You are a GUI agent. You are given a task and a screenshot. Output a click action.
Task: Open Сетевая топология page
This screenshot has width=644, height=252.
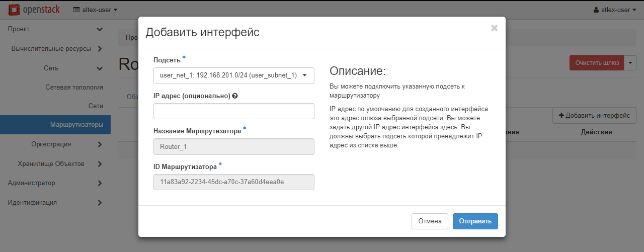click(x=74, y=87)
